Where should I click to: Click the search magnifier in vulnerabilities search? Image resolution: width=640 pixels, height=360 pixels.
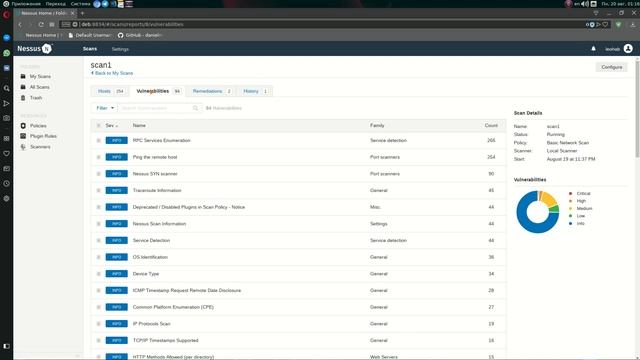pos(196,108)
